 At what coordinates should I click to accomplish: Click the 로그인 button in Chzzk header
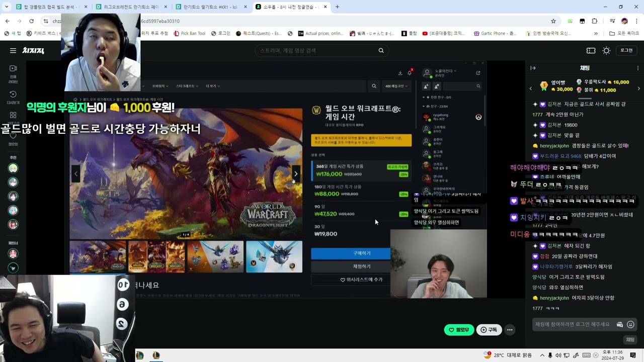626,50
